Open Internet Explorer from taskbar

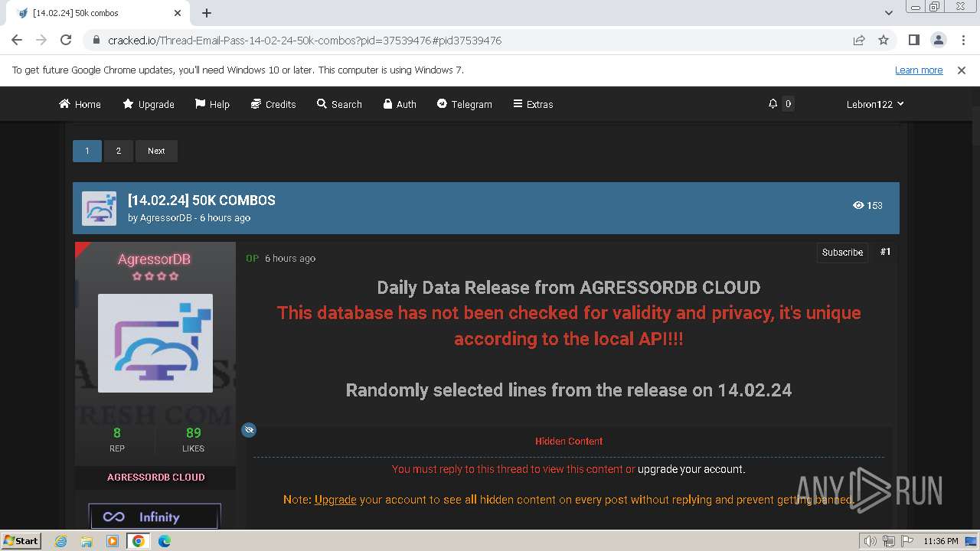click(60, 541)
